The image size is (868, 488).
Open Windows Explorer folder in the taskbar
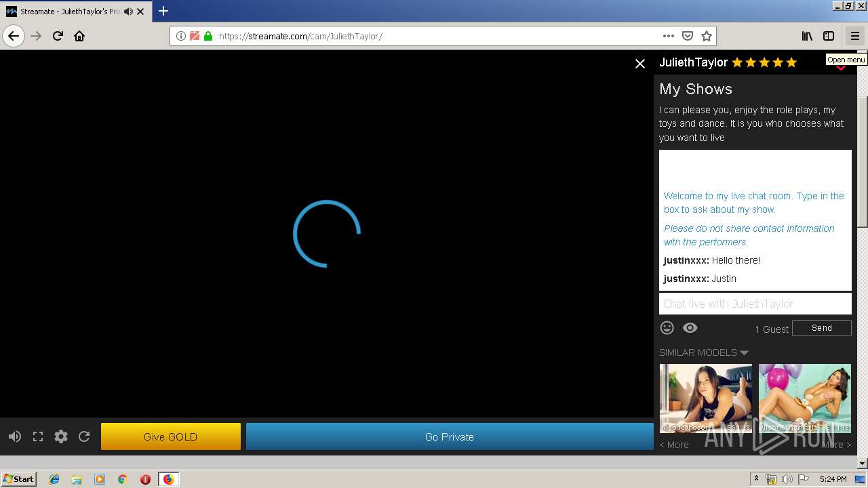coord(77,479)
